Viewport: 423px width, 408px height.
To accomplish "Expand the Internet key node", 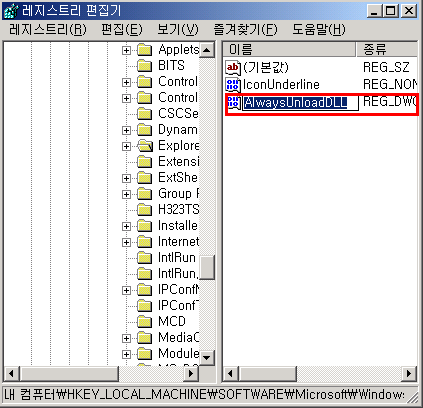I will coord(126,242).
